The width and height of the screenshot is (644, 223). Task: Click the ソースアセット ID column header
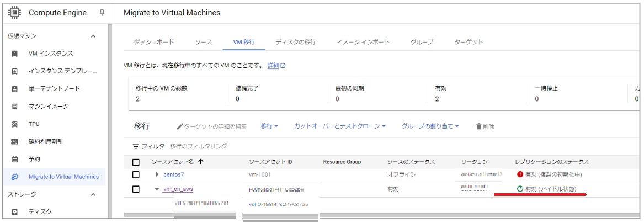tap(270, 162)
